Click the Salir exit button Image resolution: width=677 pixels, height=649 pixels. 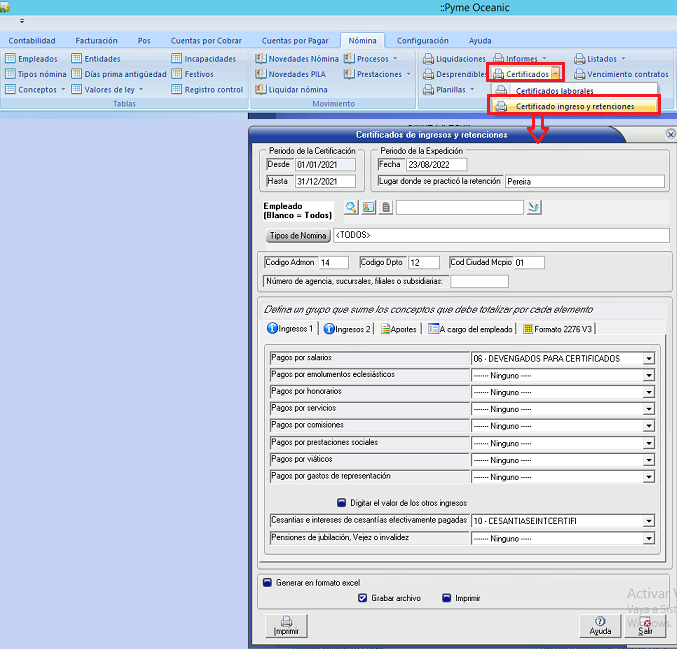click(x=645, y=626)
